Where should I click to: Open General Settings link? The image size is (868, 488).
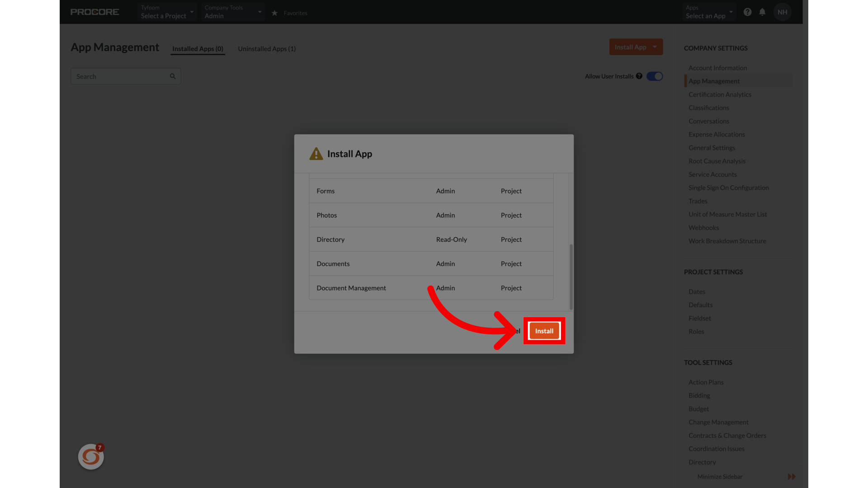pyautogui.click(x=712, y=148)
